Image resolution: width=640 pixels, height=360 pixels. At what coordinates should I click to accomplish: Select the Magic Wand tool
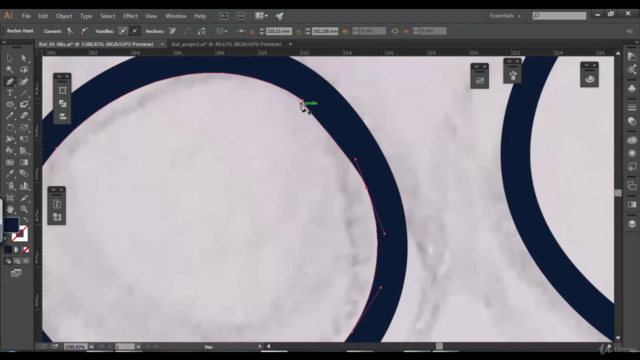(x=9, y=70)
